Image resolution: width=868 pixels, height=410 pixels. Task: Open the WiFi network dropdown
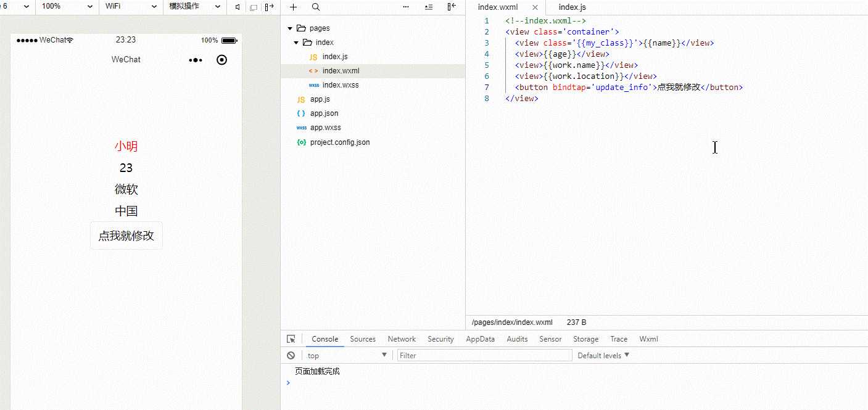[131, 6]
